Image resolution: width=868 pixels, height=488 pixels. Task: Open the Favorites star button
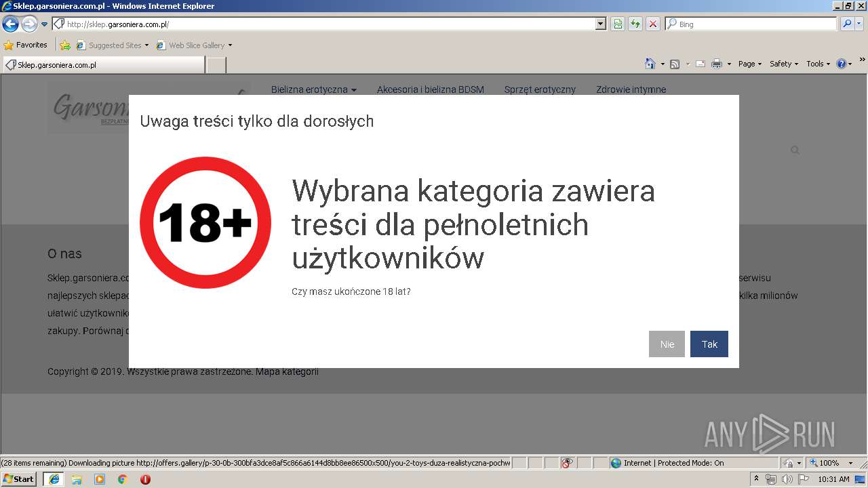click(26, 45)
